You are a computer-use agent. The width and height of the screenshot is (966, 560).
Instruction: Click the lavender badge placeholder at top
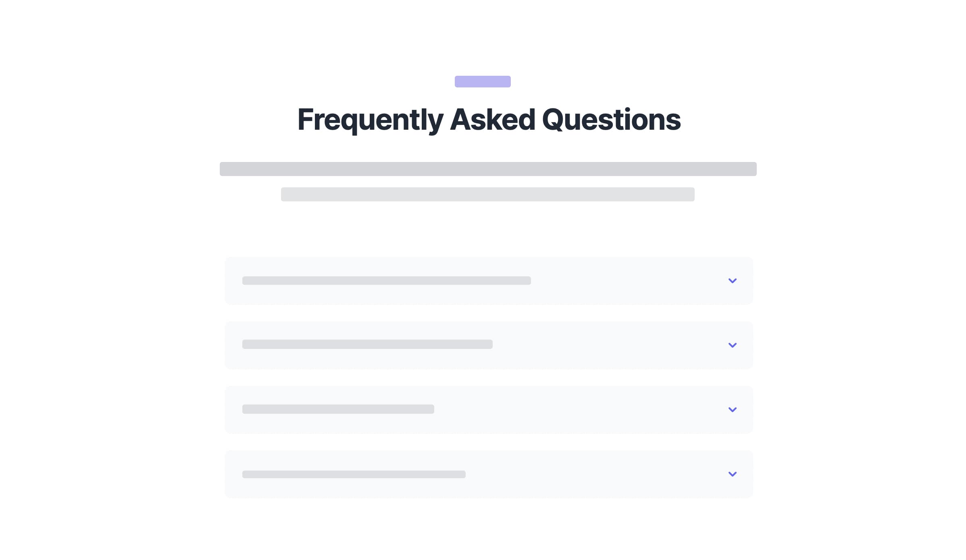(x=483, y=82)
